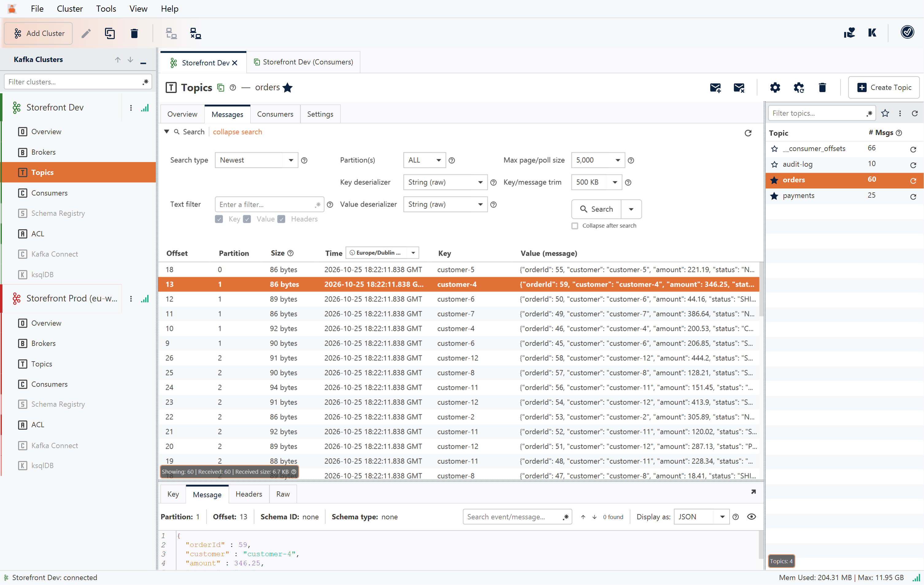Screen dimensions: 924x585
Task: Click help icon next to Search type
Action: pyautogui.click(x=304, y=161)
